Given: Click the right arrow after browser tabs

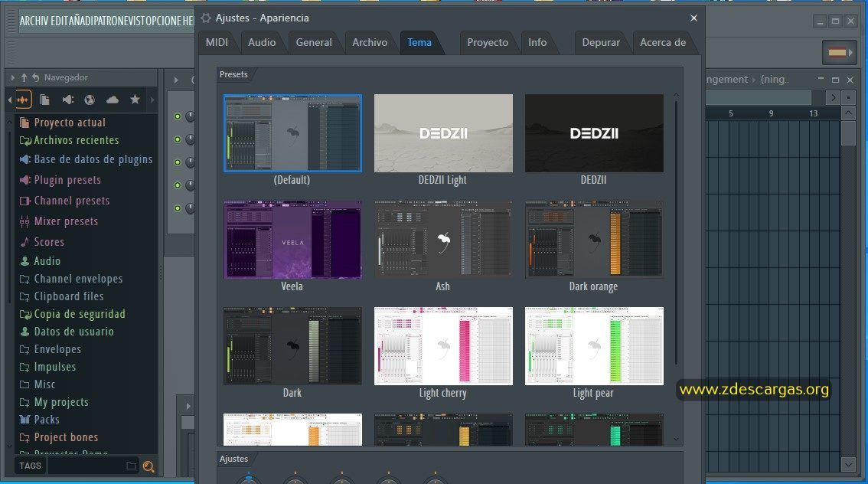Looking at the screenshot, I should [152, 100].
